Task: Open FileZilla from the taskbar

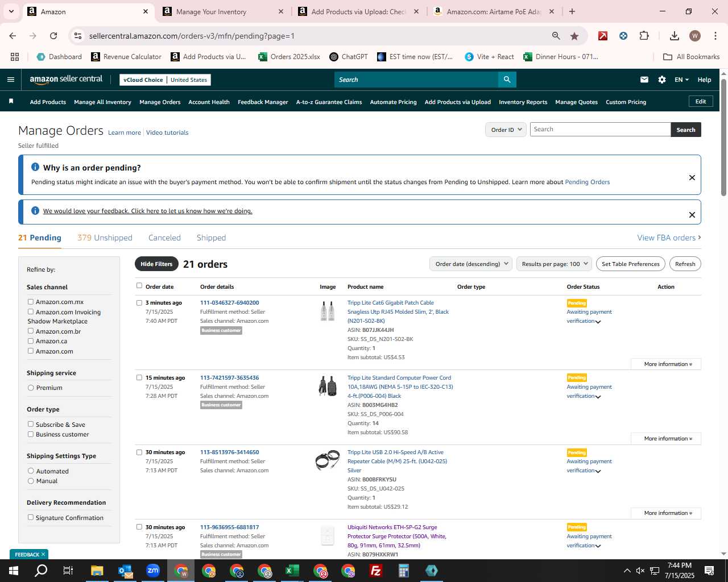Action: tap(375, 571)
